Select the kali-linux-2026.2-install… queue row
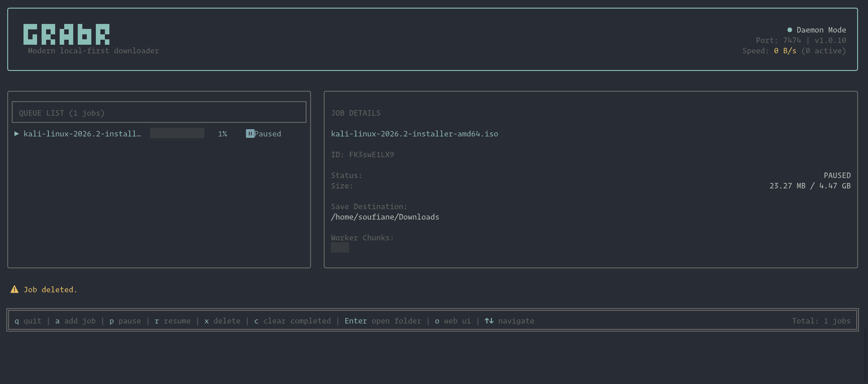 (159, 134)
